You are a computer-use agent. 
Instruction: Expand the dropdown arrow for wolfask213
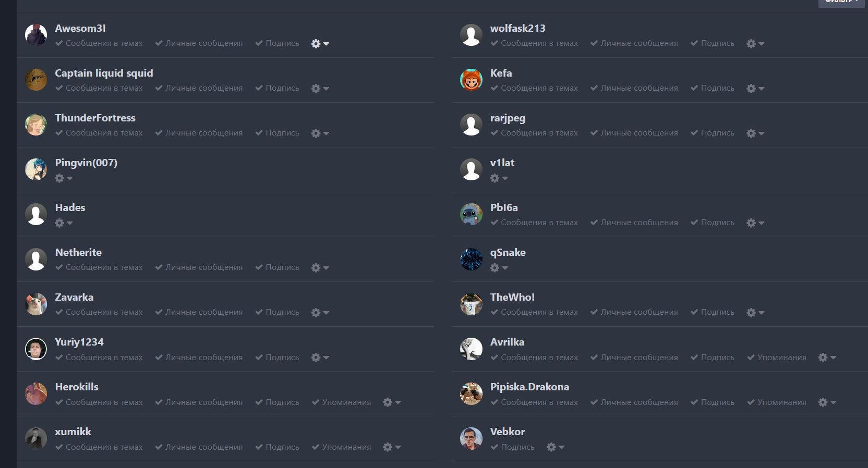[x=762, y=44]
